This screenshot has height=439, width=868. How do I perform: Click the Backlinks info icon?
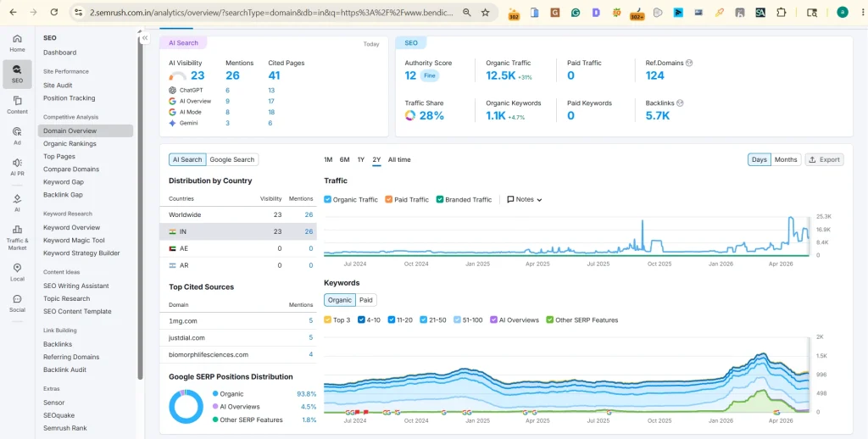point(680,103)
